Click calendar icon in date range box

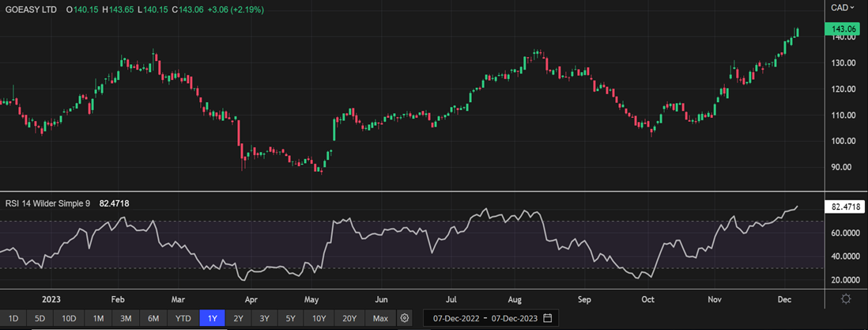[x=547, y=318]
